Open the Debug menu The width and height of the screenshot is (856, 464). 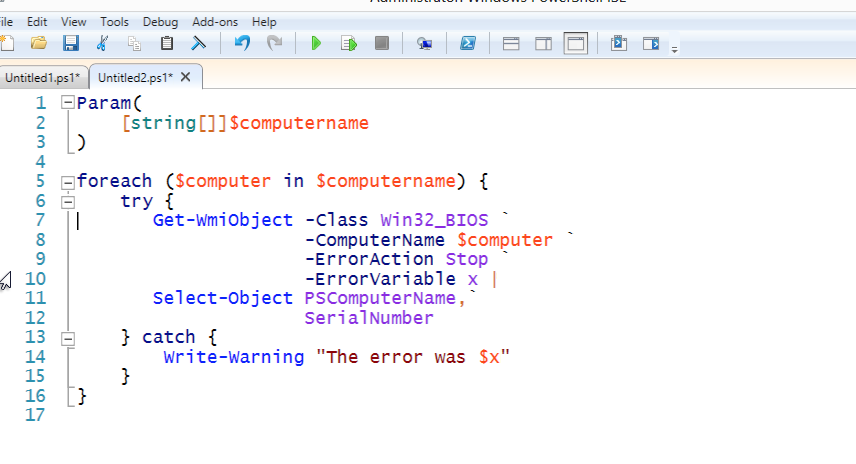tap(160, 21)
